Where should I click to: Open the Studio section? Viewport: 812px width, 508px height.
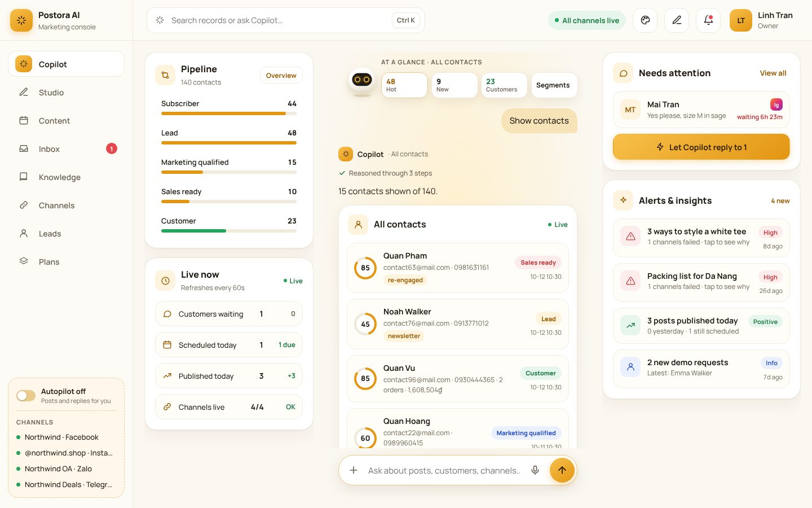[66, 93]
